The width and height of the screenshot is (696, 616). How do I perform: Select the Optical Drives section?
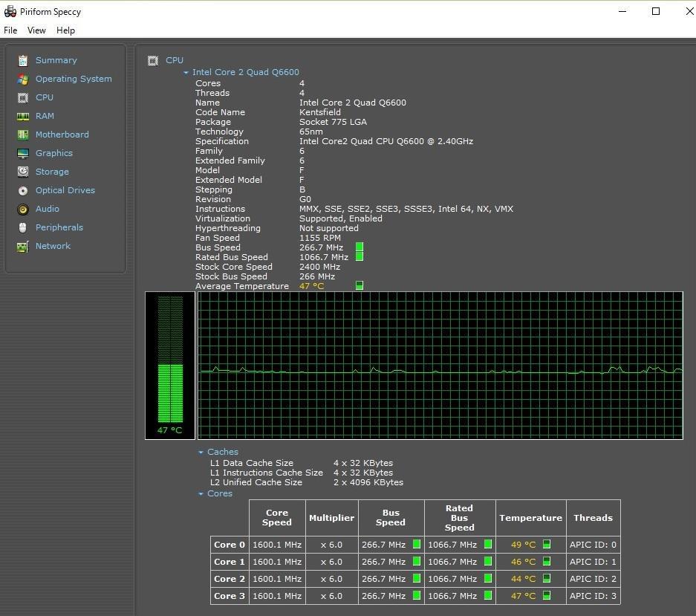(x=65, y=190)
